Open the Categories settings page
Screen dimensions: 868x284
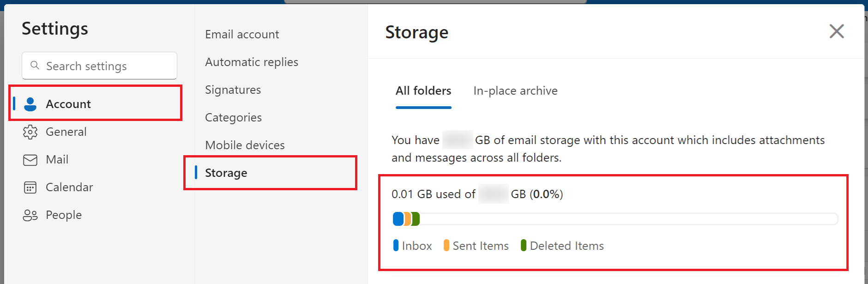pyautogui.click(x=233, y=118)
